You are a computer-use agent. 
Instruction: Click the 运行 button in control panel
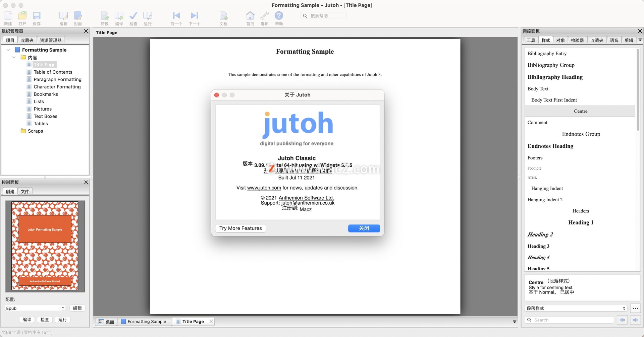pos(62,320)
